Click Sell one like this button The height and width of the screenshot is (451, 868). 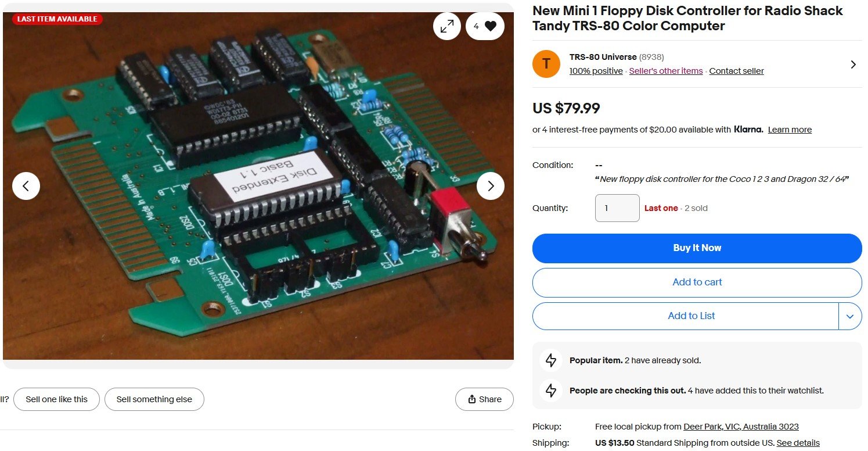(x=56, y=399)
